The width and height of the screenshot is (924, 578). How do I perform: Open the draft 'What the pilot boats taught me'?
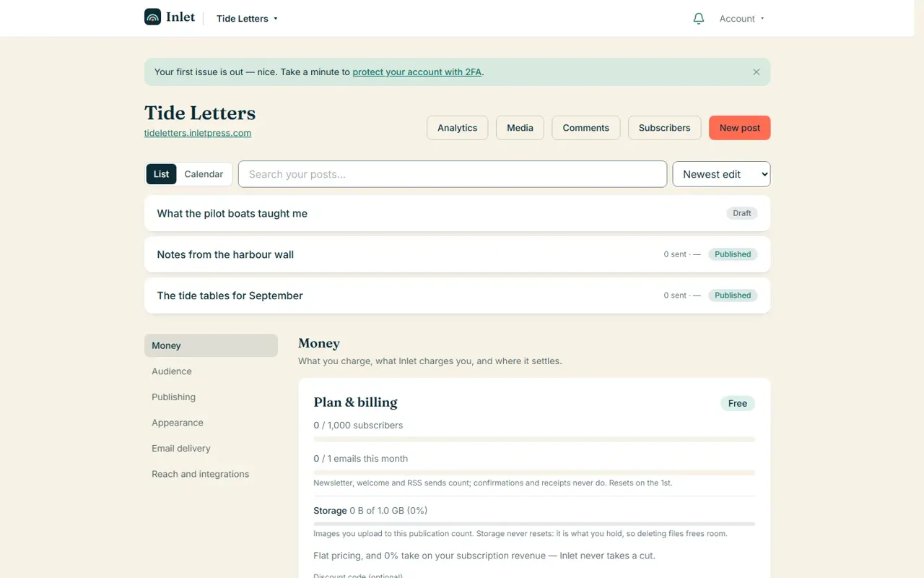tap(457, 213)
